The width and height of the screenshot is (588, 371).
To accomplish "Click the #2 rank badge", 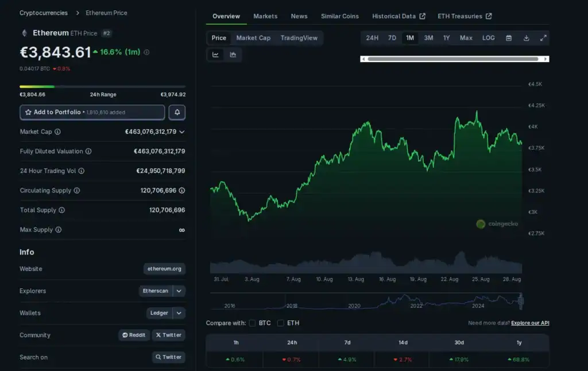I will (x=107, y=33).
